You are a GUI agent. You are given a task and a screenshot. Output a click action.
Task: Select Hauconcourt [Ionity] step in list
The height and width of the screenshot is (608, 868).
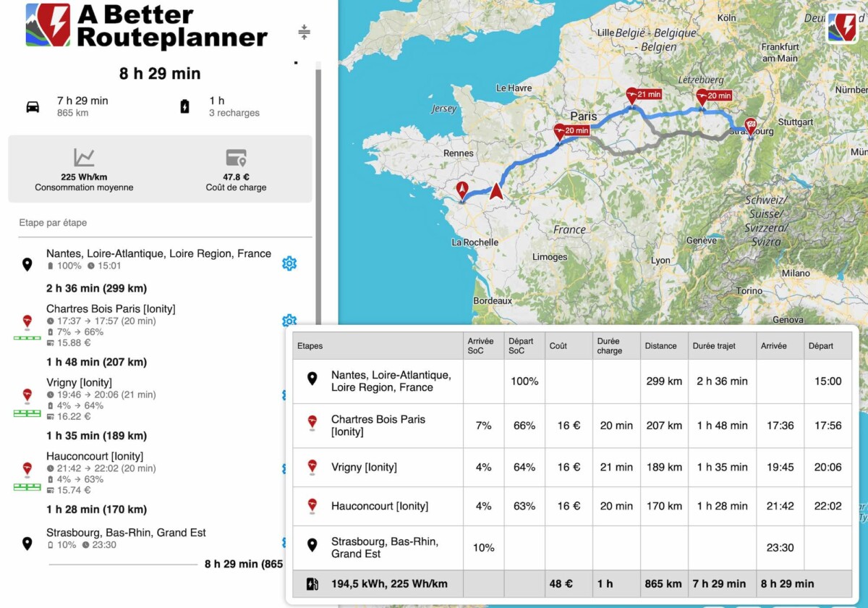click(95, 456)
